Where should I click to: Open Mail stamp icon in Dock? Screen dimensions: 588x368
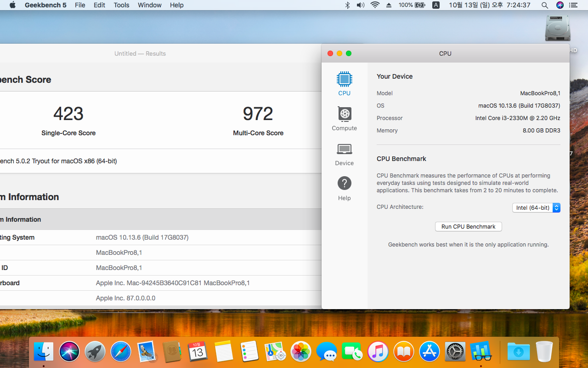click(x=147, y=352)
